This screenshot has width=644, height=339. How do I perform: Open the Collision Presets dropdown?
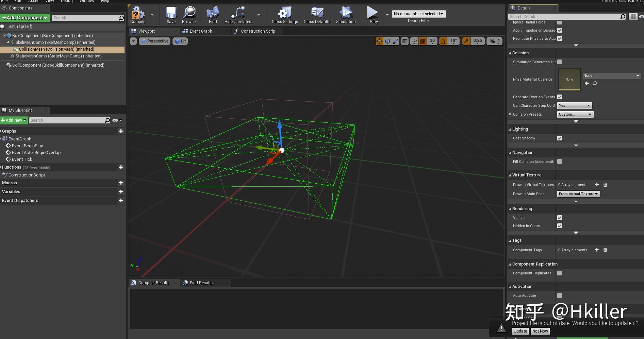pos(575,114)
